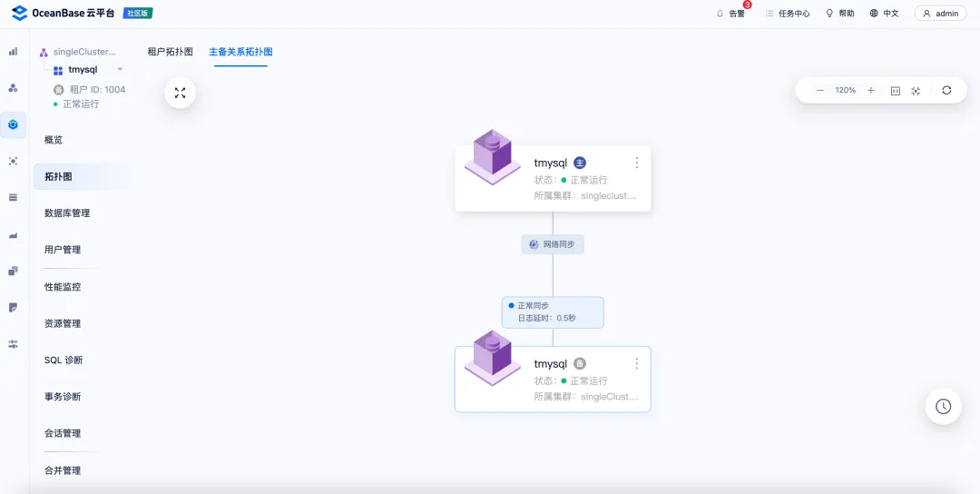
Task: Open the 任务中心 task center
Action: pyautogui.click(x=788, y=13)
